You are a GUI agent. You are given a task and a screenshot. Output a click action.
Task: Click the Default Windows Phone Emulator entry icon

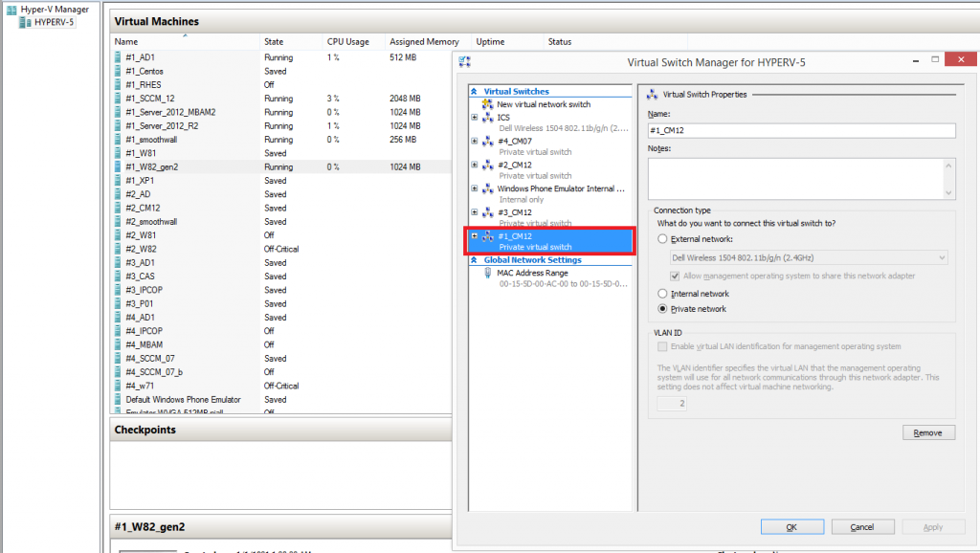tap(119, 399)
